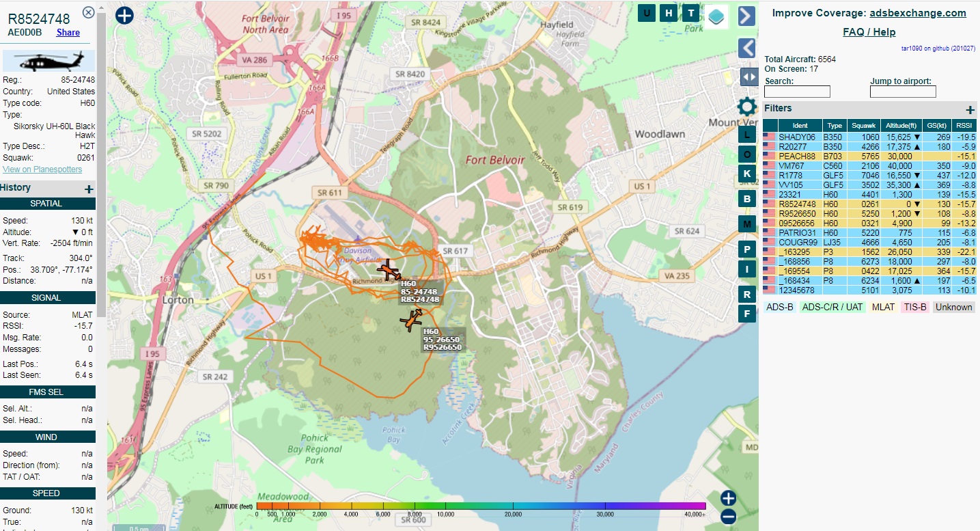The height and width of the screenshot is (531, 980).
Task: Expand the Filters section plus
Action: pos(970,109)
